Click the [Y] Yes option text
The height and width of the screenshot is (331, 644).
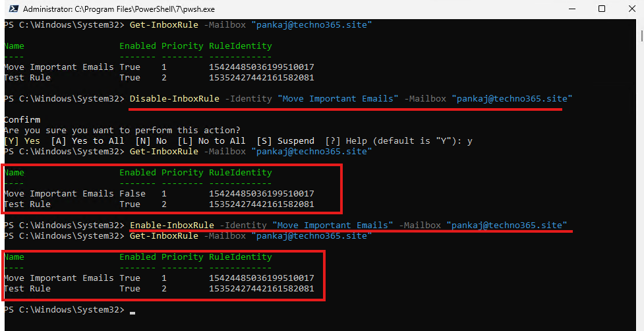pyautogui.click(x=22, y=141)
